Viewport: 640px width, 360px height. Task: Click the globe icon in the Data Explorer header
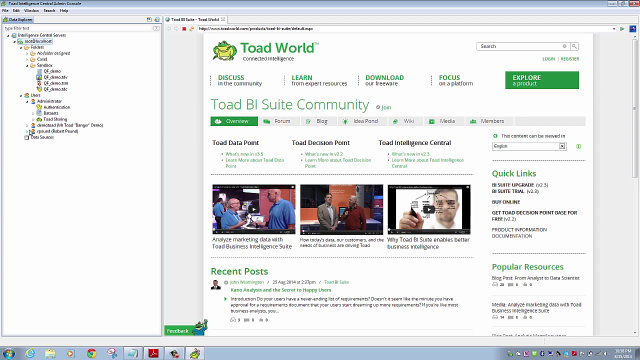click(x=157, y=20)
